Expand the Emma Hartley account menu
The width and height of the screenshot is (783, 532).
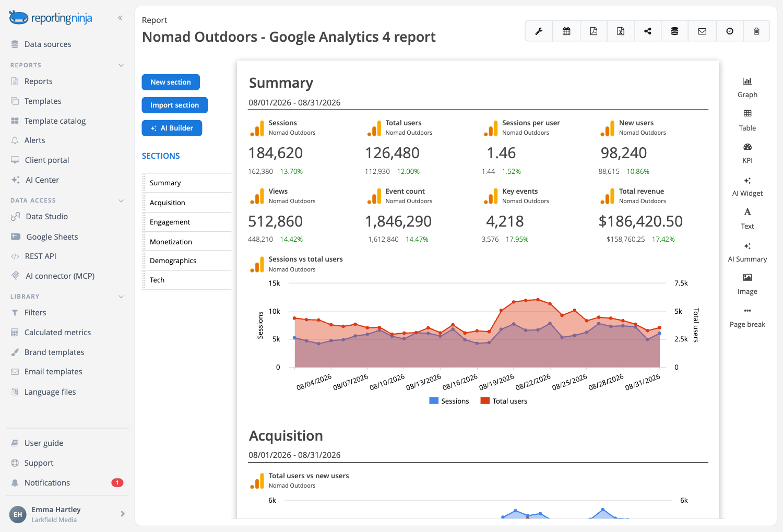click(123, 514)
